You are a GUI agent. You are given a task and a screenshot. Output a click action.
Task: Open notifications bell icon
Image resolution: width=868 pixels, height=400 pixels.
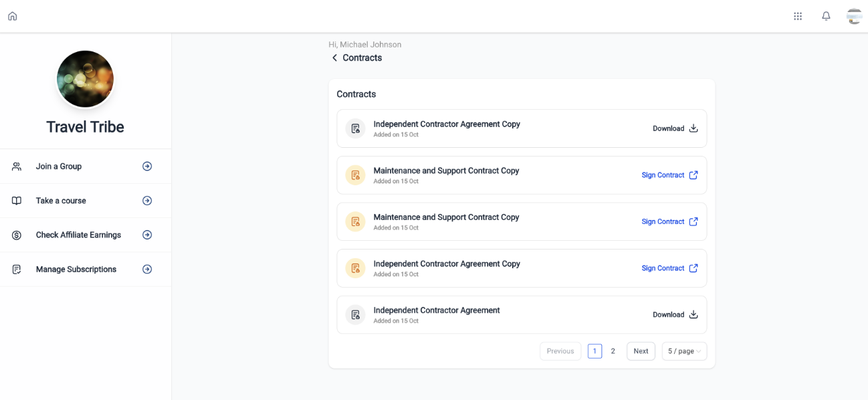pos(826,16)
